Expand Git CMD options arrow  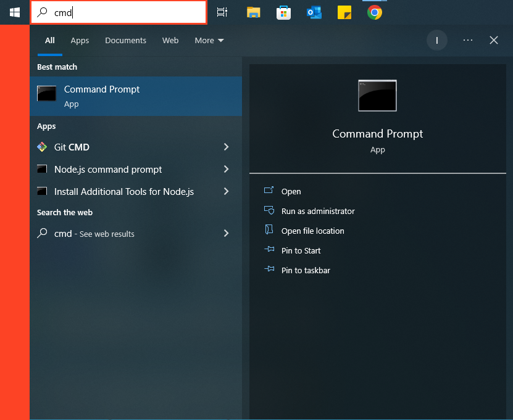(x=226, y=147)
